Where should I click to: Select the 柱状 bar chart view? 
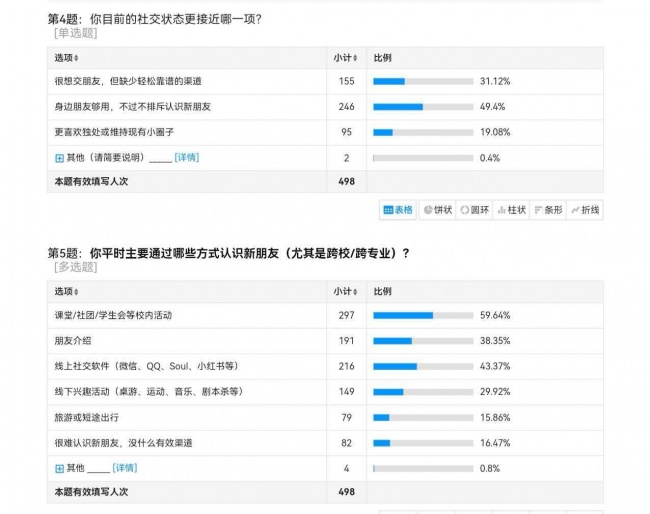[511, 210]
